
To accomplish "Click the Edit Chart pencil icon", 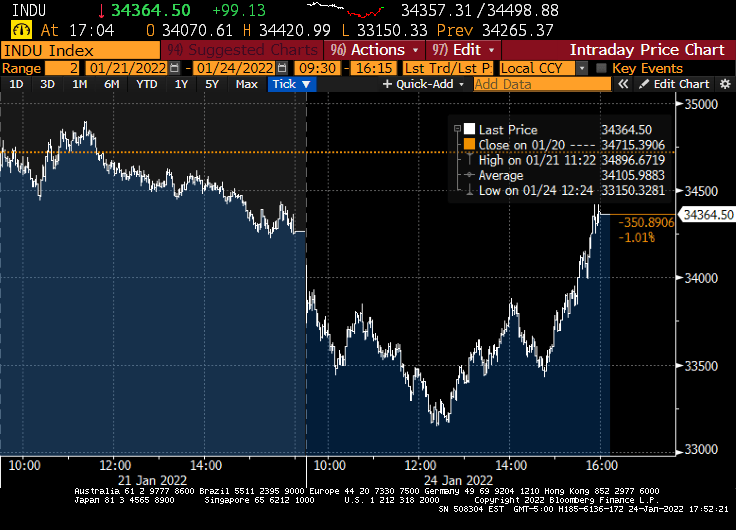I will (x=645, y=85).
